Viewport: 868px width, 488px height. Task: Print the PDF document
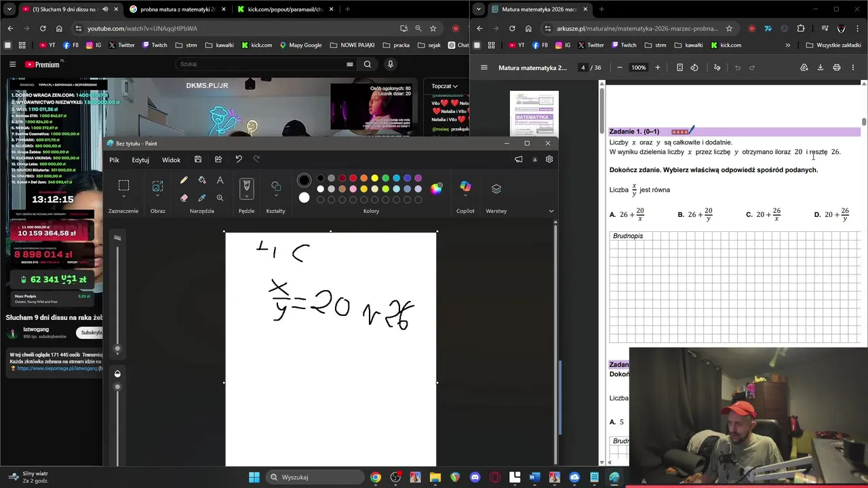[837, 68]
